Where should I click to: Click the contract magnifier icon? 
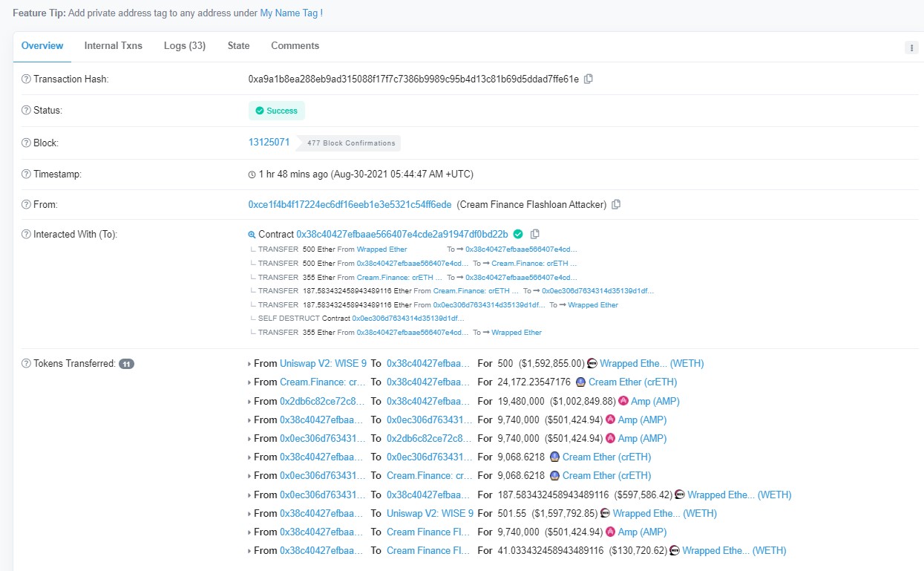tap(252, 235)
